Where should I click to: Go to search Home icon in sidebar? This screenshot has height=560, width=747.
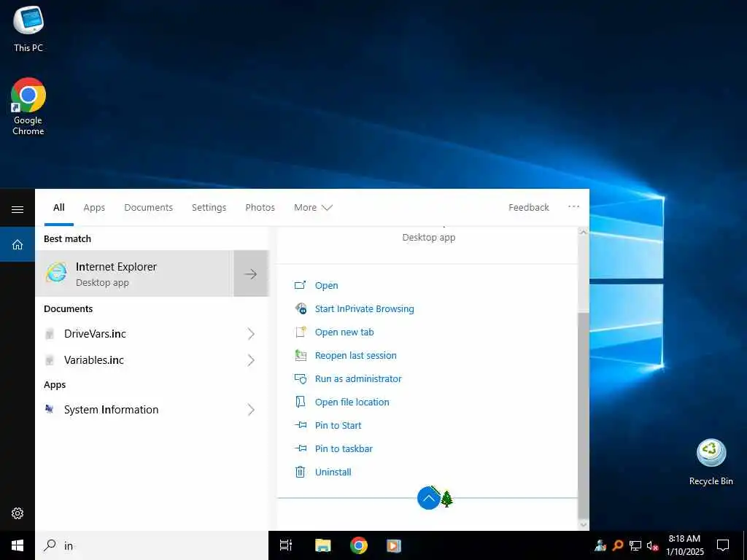(18, 244)
